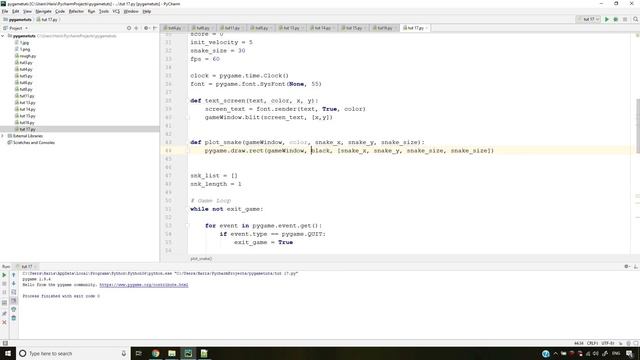Open the Refactor menu
The width and height of the screenshot is (640, 360).
[76, 11]
